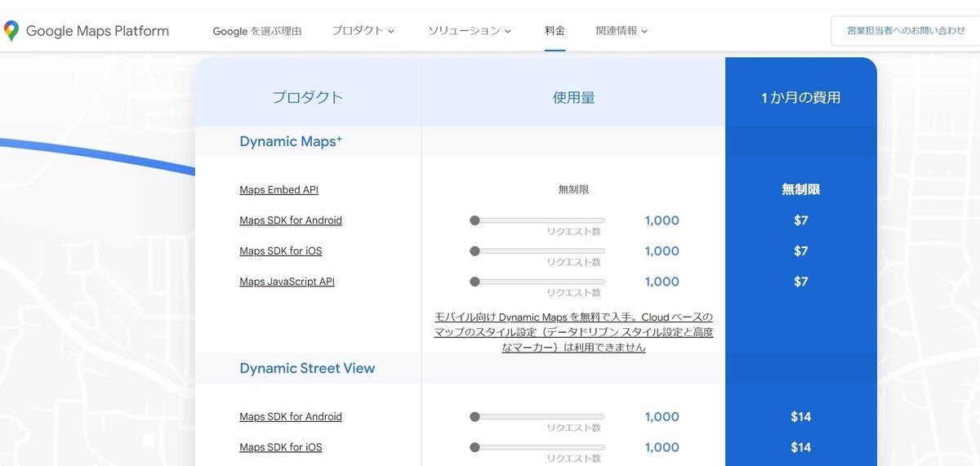Click the Dynamic Maps section heading
The image size is (980, 466).
tap(291, 141)
